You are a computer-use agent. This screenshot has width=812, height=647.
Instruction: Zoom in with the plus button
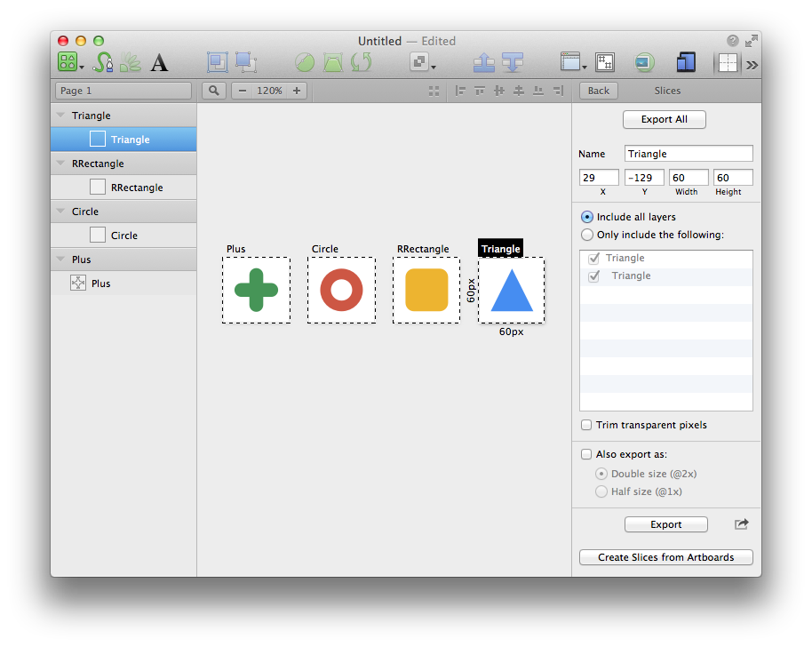297,91
